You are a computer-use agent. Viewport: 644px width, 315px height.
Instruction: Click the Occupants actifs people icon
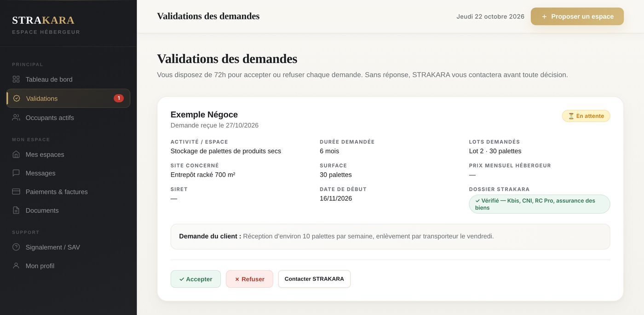coord(16,117)
